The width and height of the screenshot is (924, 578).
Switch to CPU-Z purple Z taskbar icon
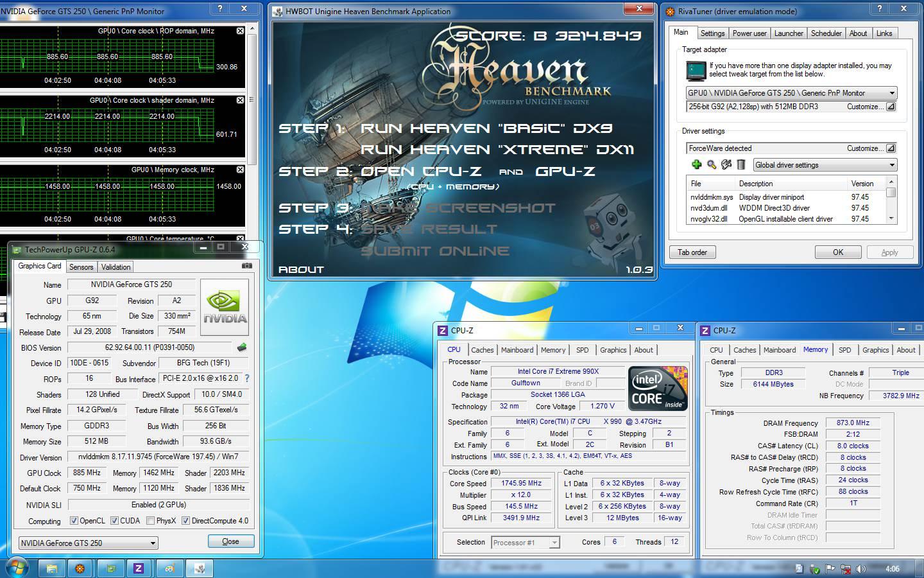[139, 568]
